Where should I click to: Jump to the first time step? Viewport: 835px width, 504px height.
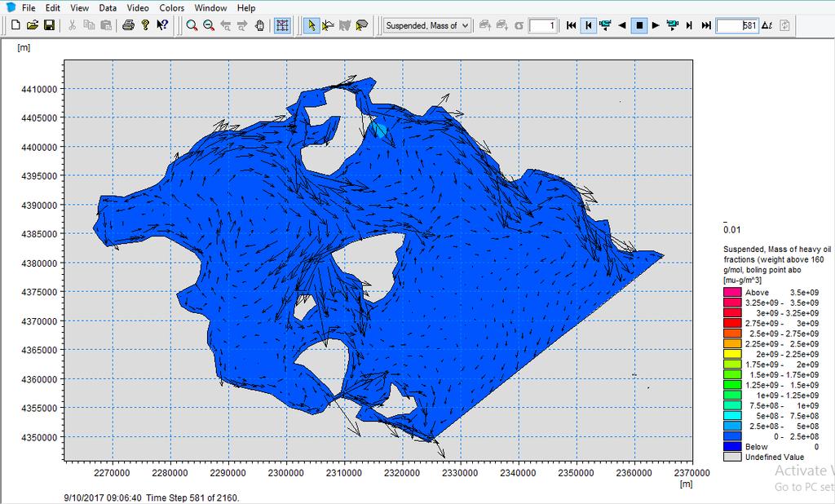coord(572,25)
